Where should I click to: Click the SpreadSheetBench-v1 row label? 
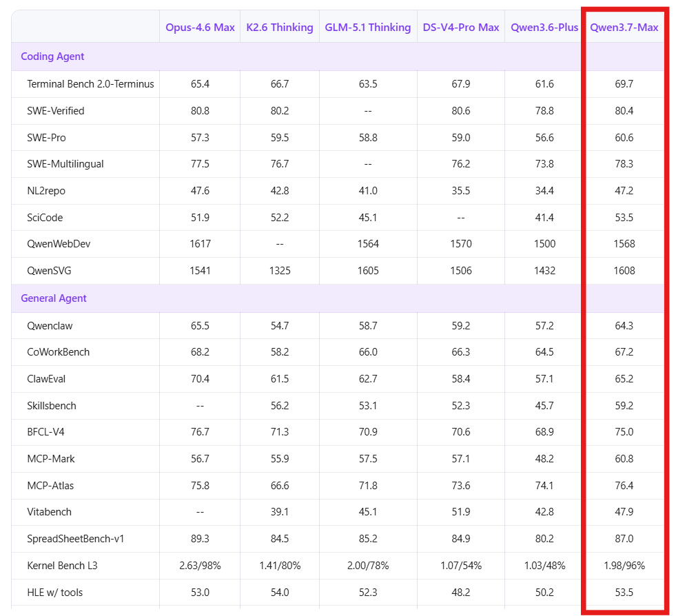point(75,538)
